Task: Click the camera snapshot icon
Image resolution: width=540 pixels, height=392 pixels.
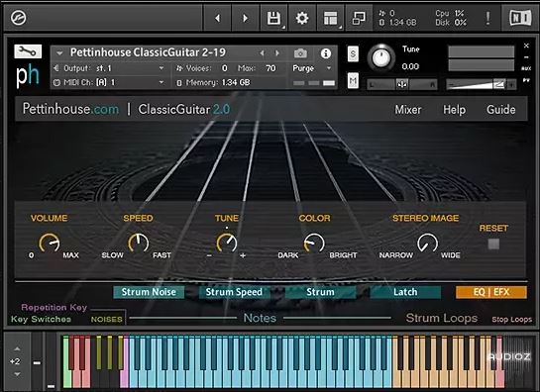Action: tap(300, 53)
